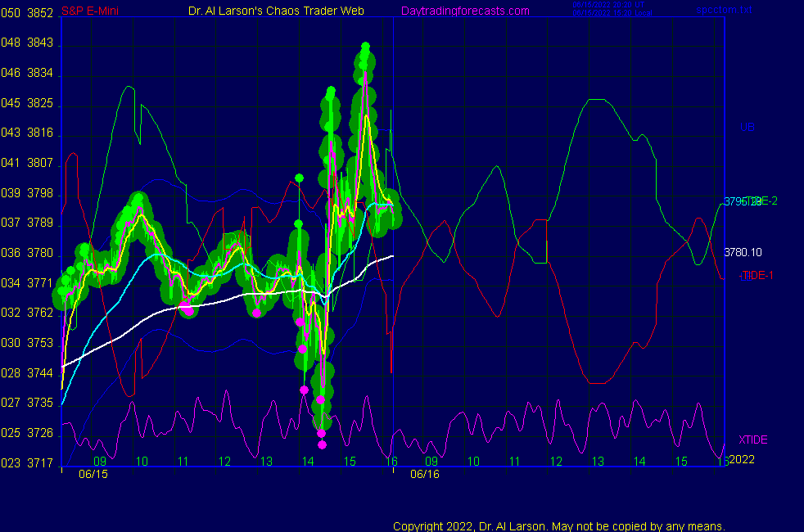Screen dimensions: 804x532
Task: Click the '06/15/2022 20:20 UT' timestamp
Action: pos(608,5)
